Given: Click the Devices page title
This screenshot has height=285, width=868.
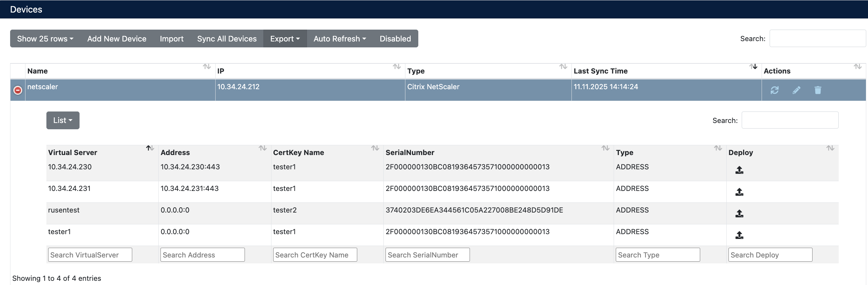Looking at the screenshot, I should point(26,9).
